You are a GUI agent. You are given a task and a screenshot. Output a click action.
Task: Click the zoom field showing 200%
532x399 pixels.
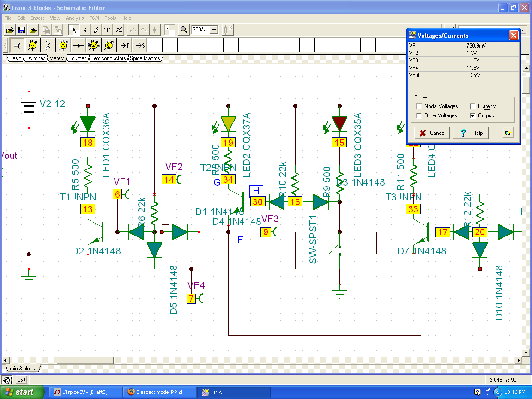tap(201, 30)
